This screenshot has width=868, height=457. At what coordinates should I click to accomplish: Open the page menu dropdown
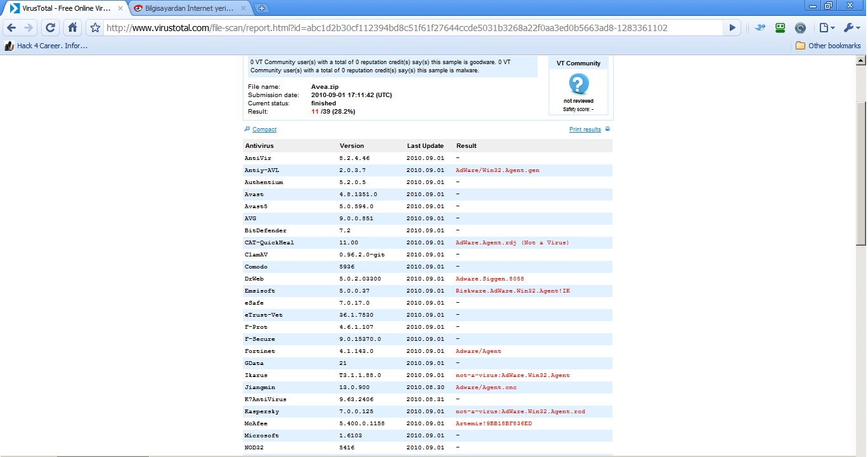click(827, 28)
